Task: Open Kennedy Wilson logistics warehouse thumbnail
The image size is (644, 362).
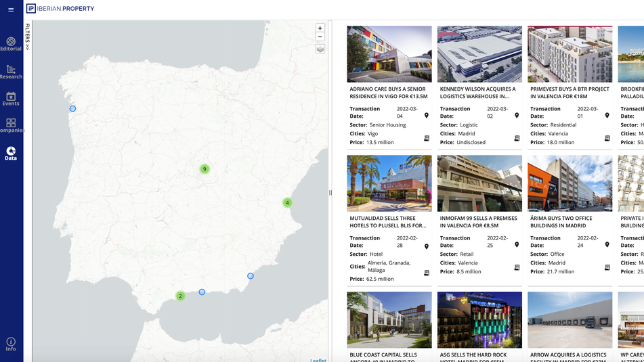Action: (x=479, y=54)
